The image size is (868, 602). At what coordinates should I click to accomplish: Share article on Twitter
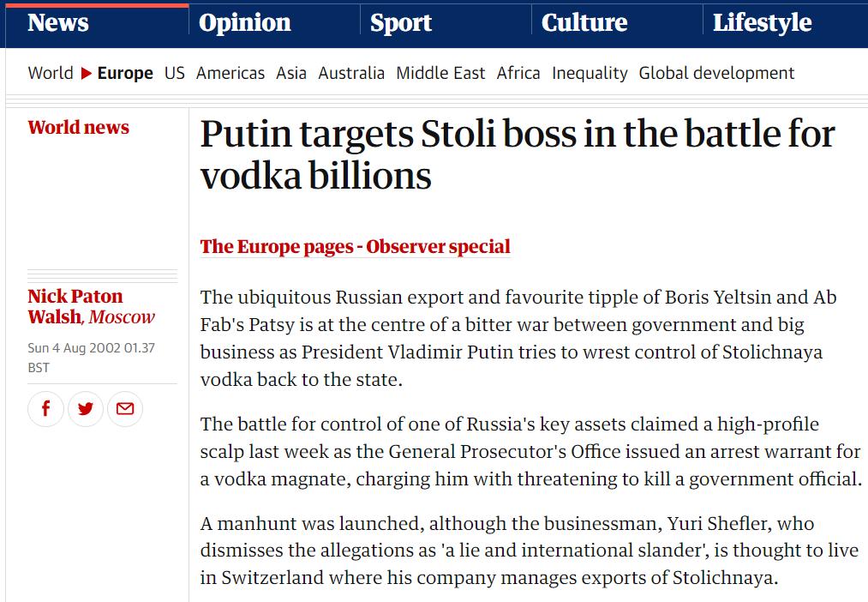86,408
